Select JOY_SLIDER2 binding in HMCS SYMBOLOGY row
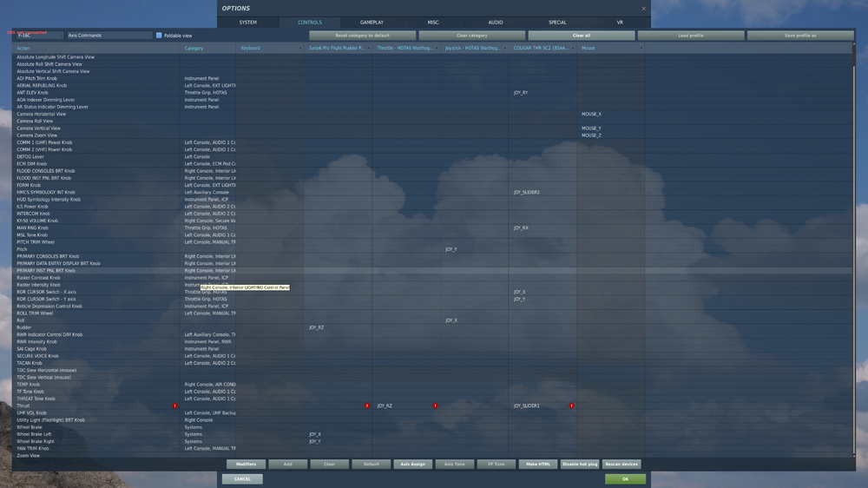Screen dimensions: 868x488 pos(527,192)
